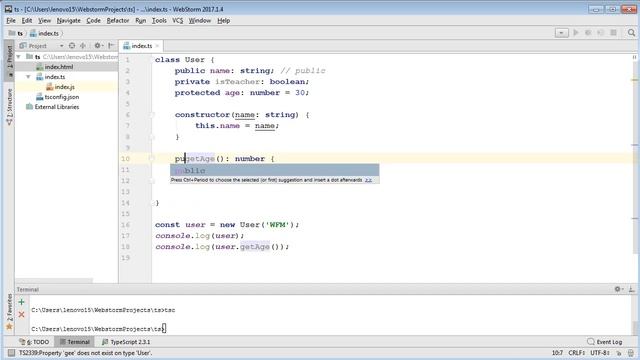Open the VCS menu
Screen dimensions: 640x360
[x=178, y=20]
